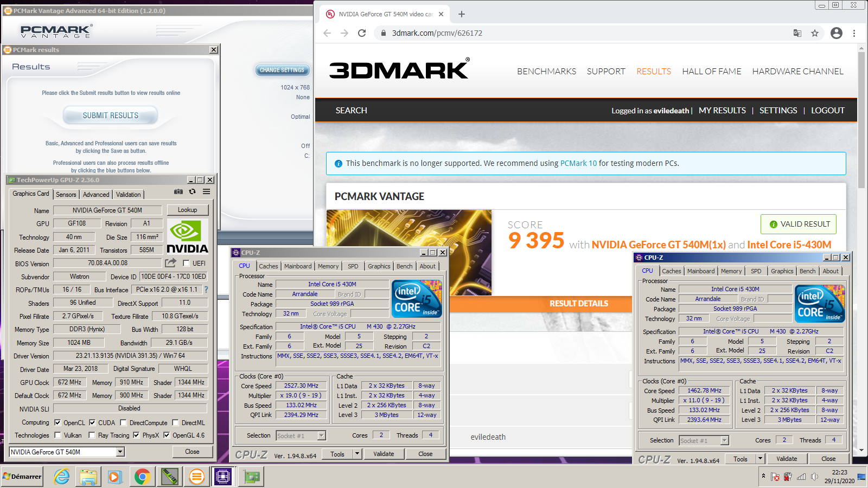Bookmark this page with the star icon

(814, 33)
